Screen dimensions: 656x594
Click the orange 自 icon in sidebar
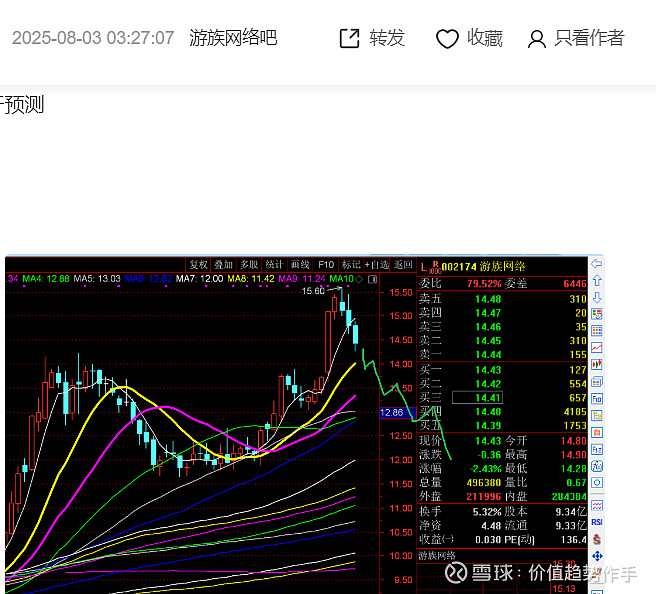(597, 432)
